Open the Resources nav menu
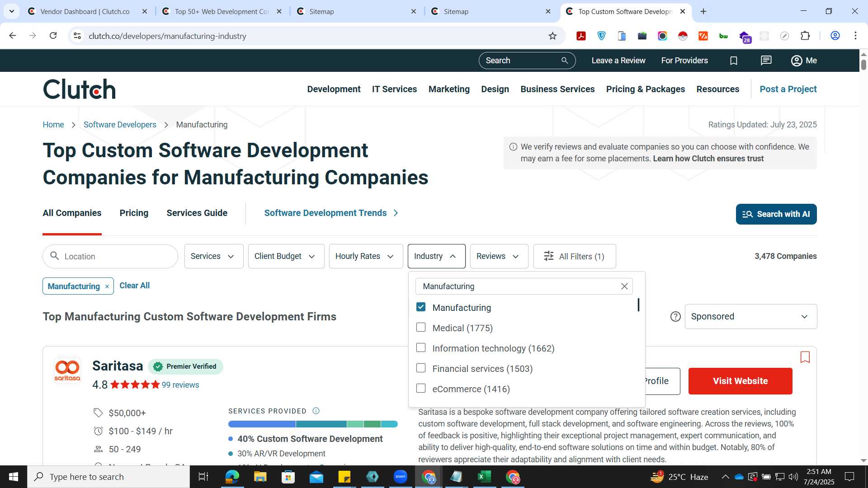Viewport: 868px width, 488px height. point(717,89)
